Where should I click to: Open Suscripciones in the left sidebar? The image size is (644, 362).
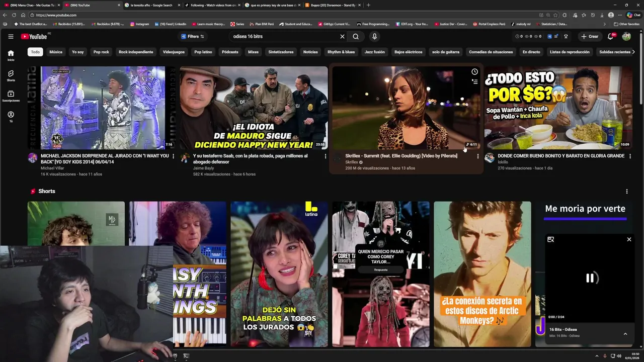[x=11, y=96]
